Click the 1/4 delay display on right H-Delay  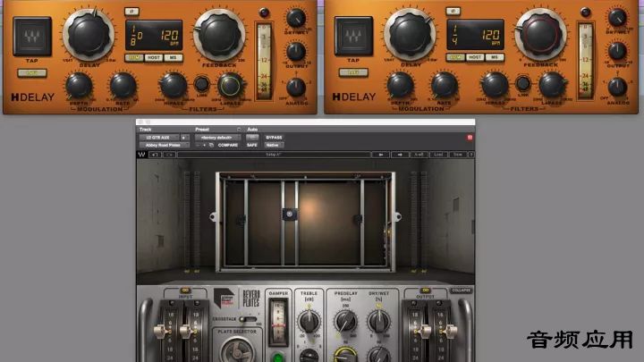pyautogui.click(x=475, y=35)
